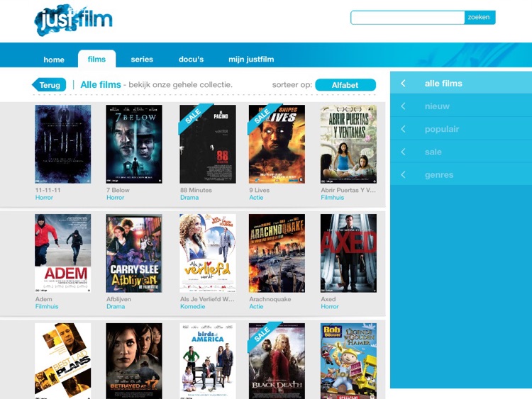Click Actie genre under 9 Lives
Screen dimensions: 532x399
(x=256, y=198)
